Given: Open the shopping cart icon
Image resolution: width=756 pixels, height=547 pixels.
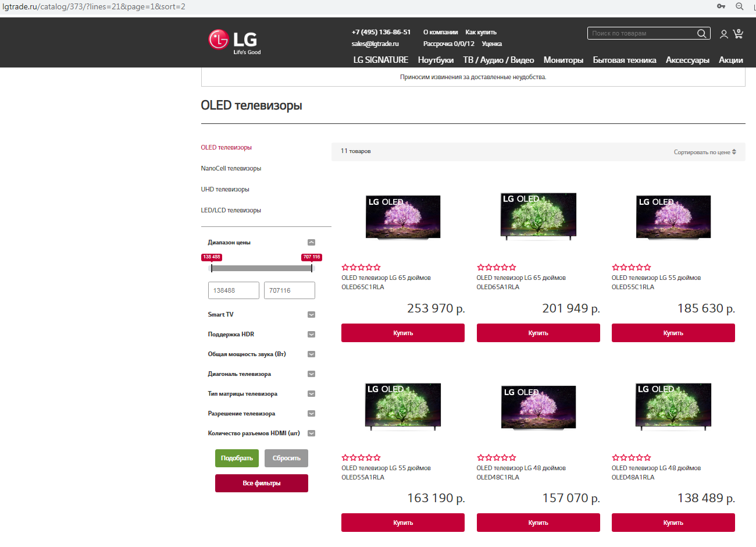Looking at the screenshot, I should point(738,34).
